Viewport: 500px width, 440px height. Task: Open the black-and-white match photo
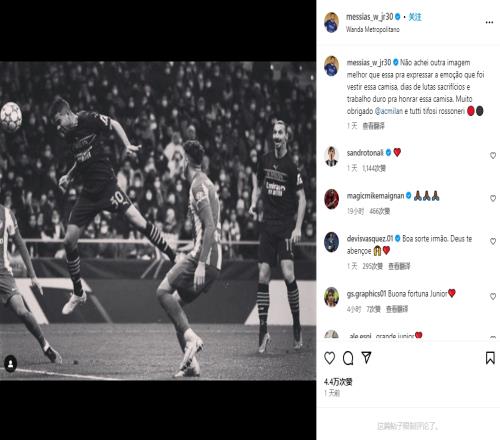[x=158, y=221]
